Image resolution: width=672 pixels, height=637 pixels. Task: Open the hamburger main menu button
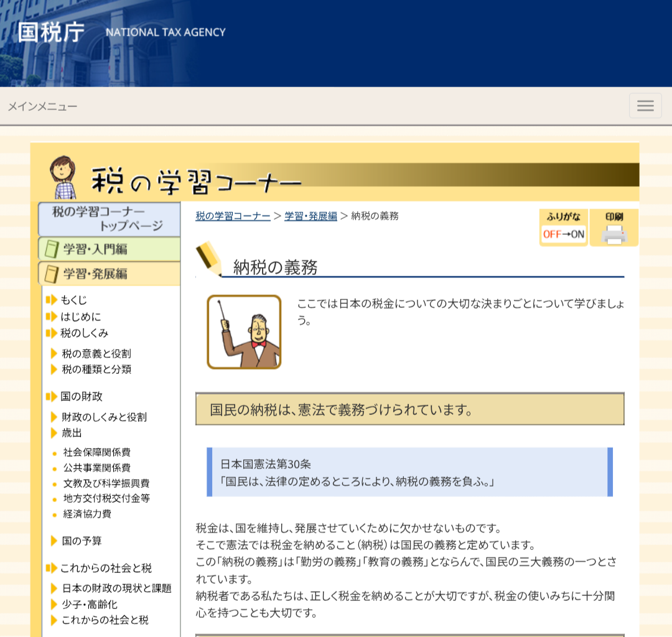(645, 106)
